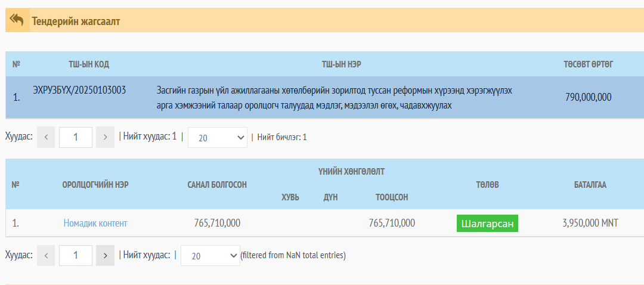
Task: Open the Номадик контент participant link
Action: pyautogui.click(x=95, y=223)
